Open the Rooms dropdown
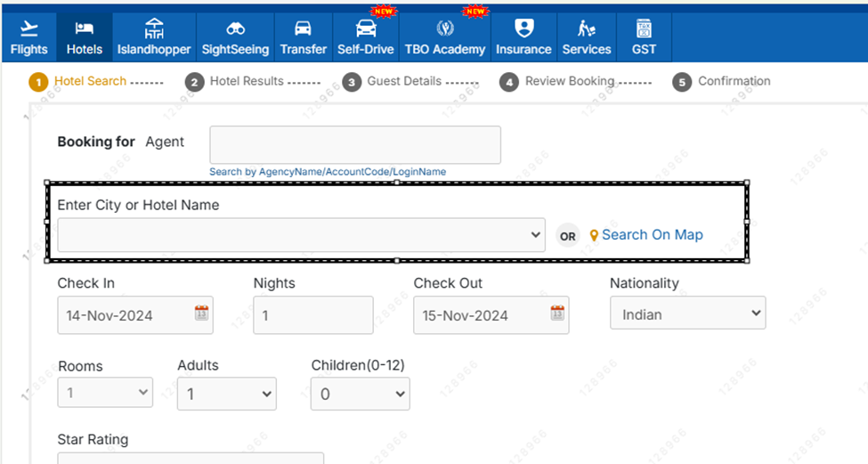The width and height of the screenshot is (868, 464). [x=105, y=393]
